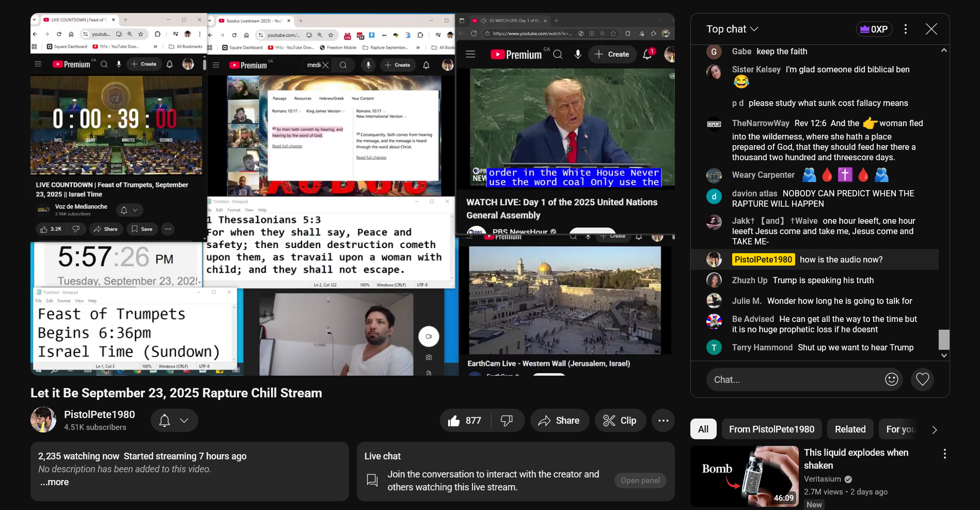Click the Zhuzh Up chat avatar
Screen dimensions: 980x510
(714, 280)
